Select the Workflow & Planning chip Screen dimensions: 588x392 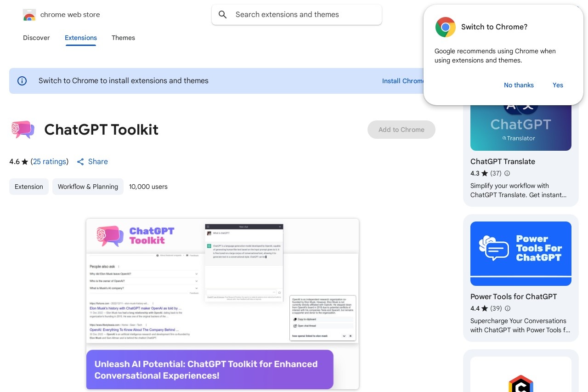click(88, 187)
